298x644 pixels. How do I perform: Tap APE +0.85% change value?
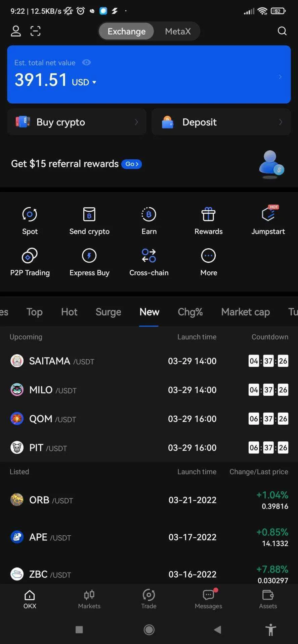click(x=272, y=532)
